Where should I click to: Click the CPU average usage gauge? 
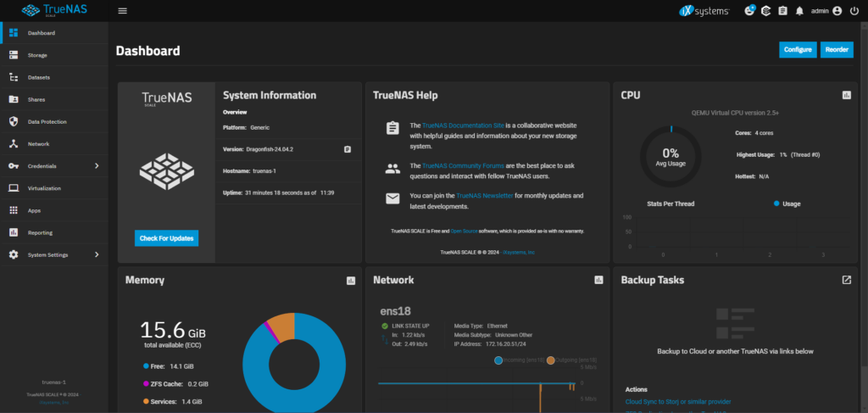tap(670, 157)
